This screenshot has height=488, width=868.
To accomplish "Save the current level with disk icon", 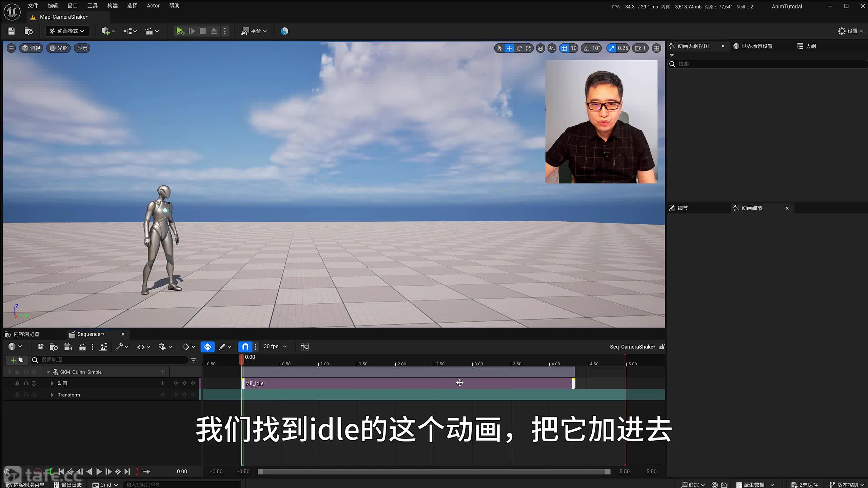I will (11, 31).
